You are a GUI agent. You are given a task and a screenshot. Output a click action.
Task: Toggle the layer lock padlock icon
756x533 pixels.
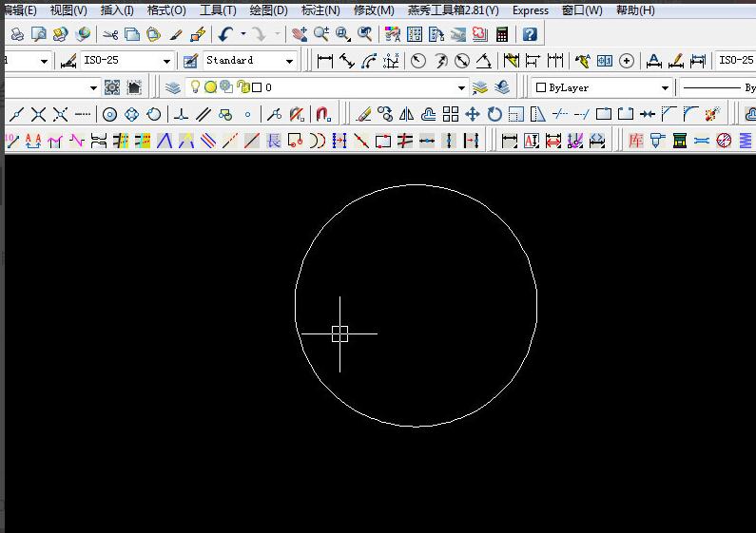point(242,87)
